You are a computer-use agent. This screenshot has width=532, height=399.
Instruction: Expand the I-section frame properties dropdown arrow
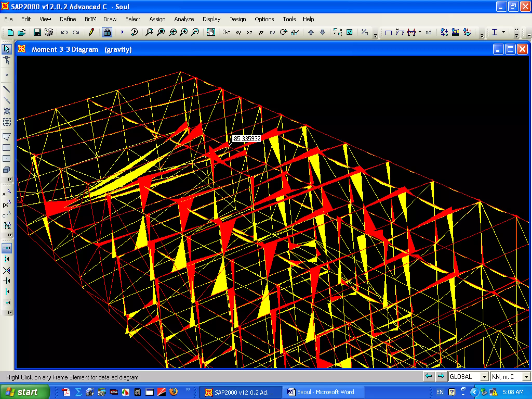pyautogui.click(x=503, y=32)
